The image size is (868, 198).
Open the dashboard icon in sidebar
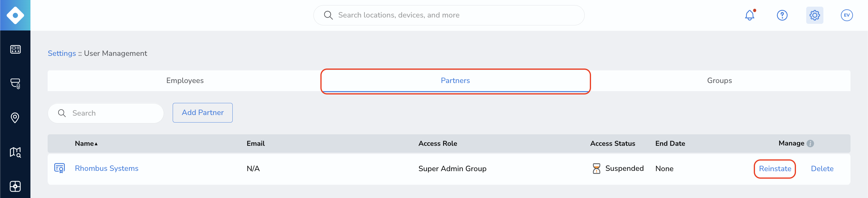(15, 49)
